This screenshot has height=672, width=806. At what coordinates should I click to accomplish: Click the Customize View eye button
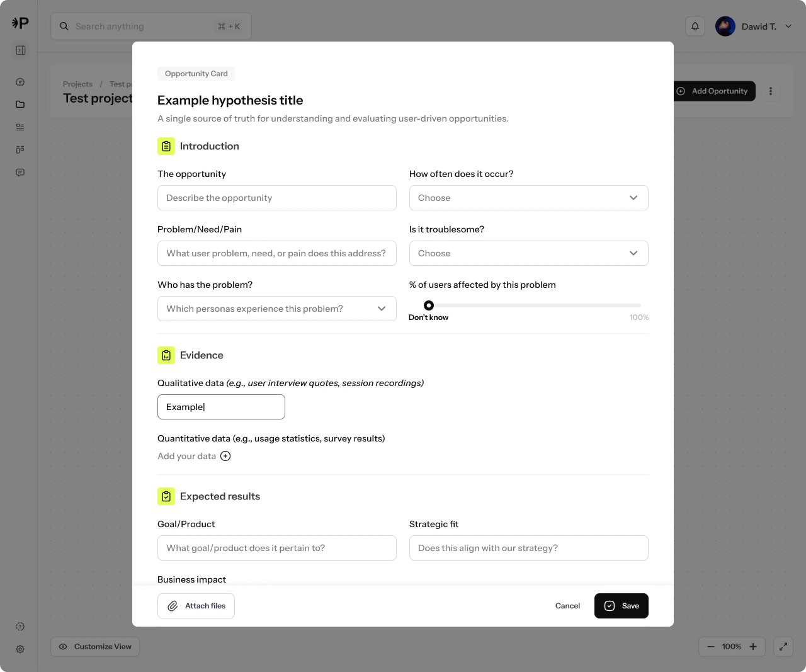tap(95, 647)
